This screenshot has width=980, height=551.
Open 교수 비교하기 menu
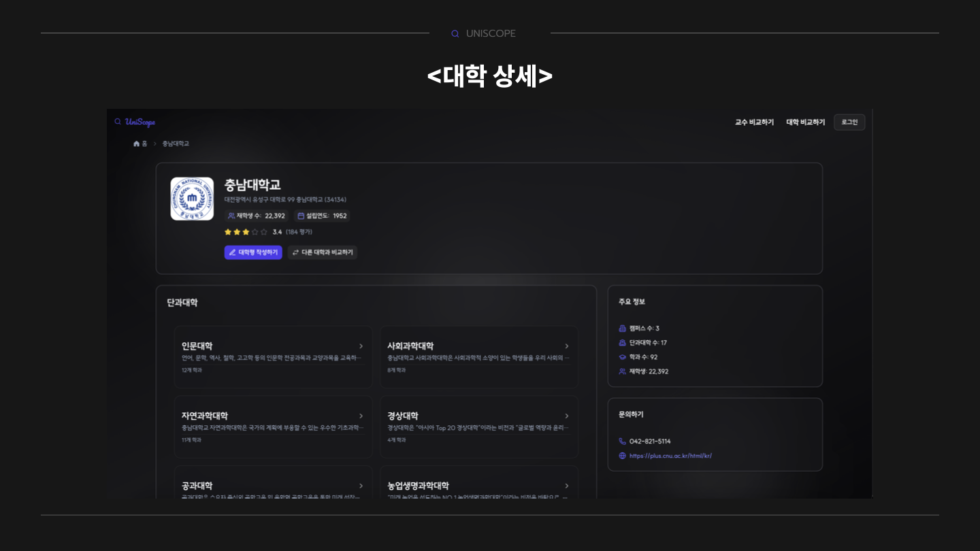pos(754,122)
